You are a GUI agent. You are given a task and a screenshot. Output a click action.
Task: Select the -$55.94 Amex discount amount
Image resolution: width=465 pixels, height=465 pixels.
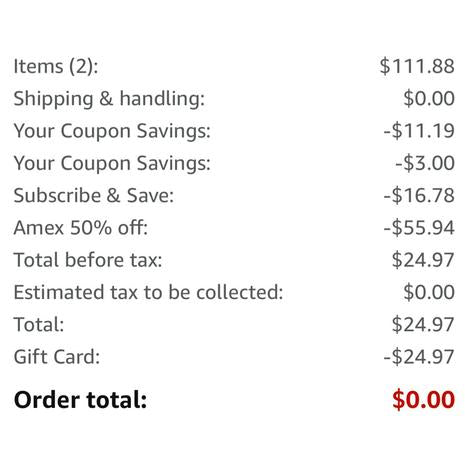(419, 228)
